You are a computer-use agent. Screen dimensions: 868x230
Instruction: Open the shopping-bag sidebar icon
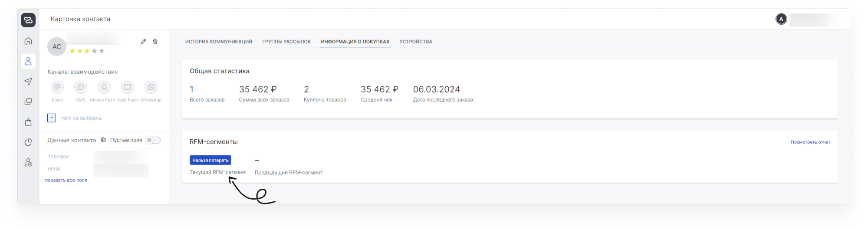point(28,122)
